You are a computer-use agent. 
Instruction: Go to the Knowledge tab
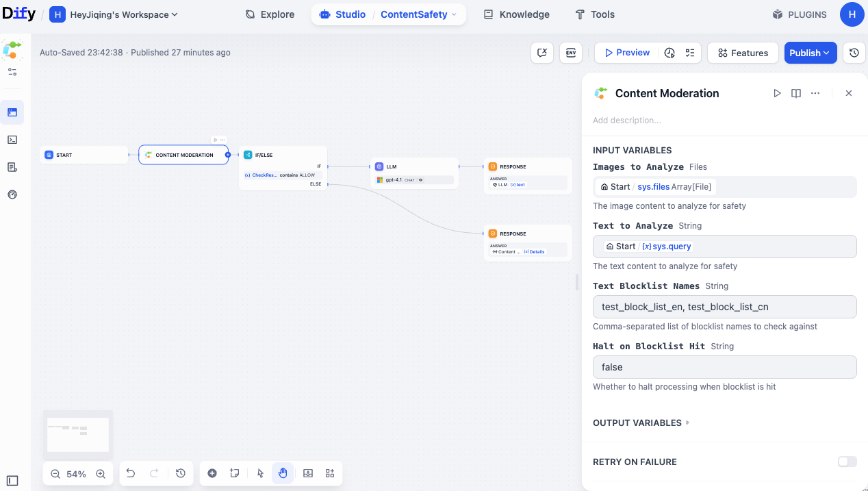(x=516, y=14)
